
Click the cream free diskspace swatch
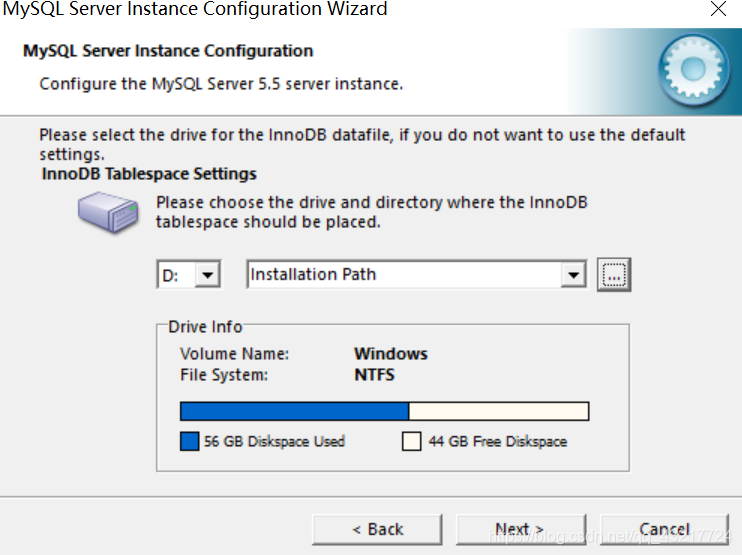pyautogui.click(x=411, y=441)
